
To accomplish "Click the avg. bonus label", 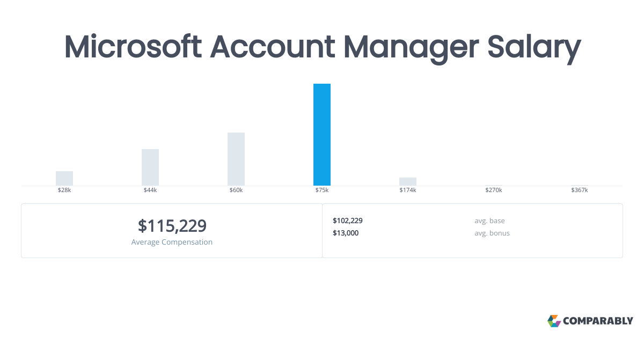I will 492,233.
